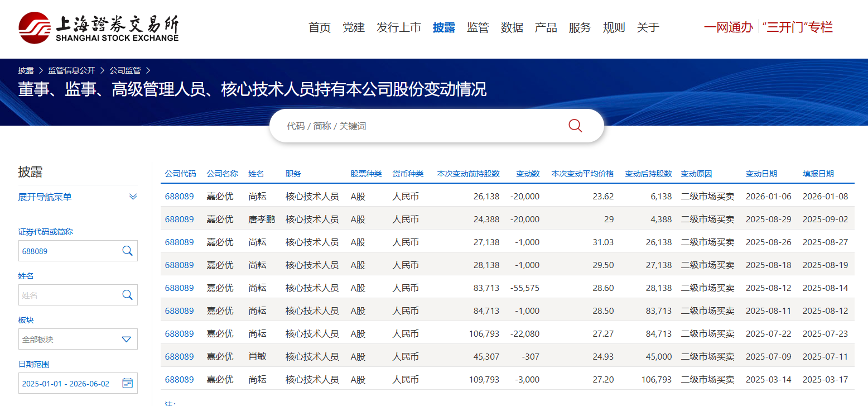Click the 货币种类 column header
This screenshot has height=406, width=868.
[x=408, y=174]
